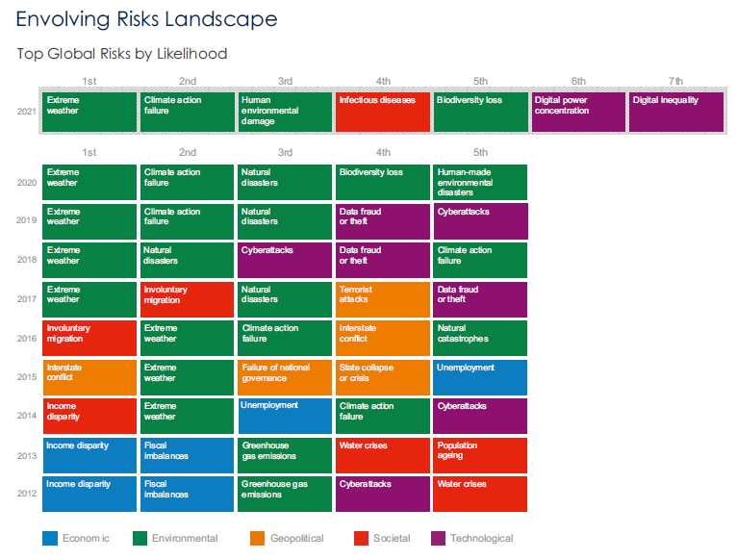
Task: Click the Terrorist attacks cell
Action: tap(383, 299)
